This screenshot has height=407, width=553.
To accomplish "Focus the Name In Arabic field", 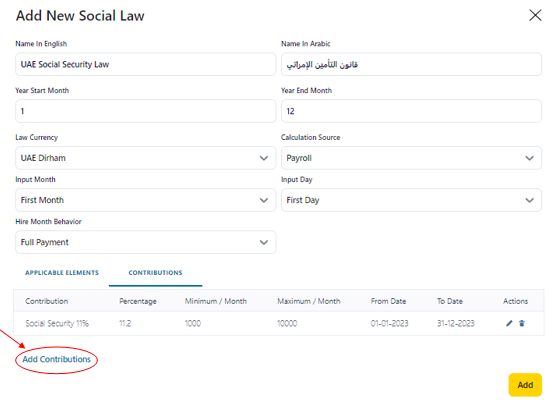I will point(411,64).
